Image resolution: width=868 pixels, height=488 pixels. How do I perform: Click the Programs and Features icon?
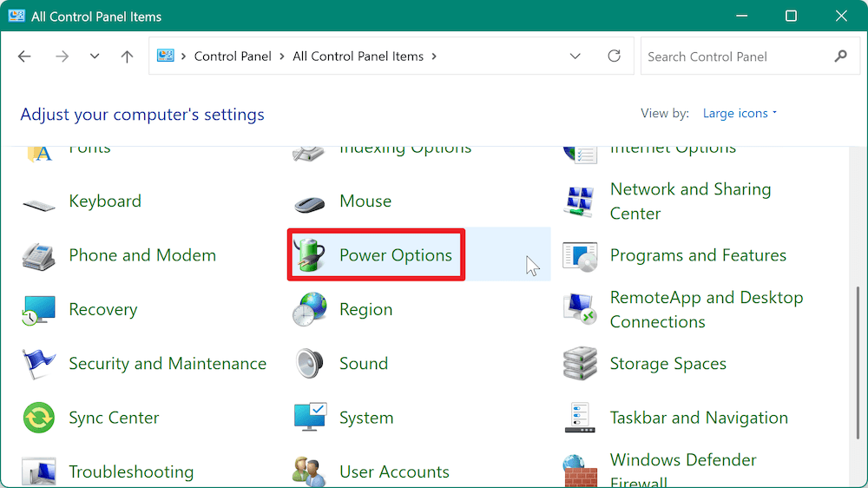[x=580, y=256]
